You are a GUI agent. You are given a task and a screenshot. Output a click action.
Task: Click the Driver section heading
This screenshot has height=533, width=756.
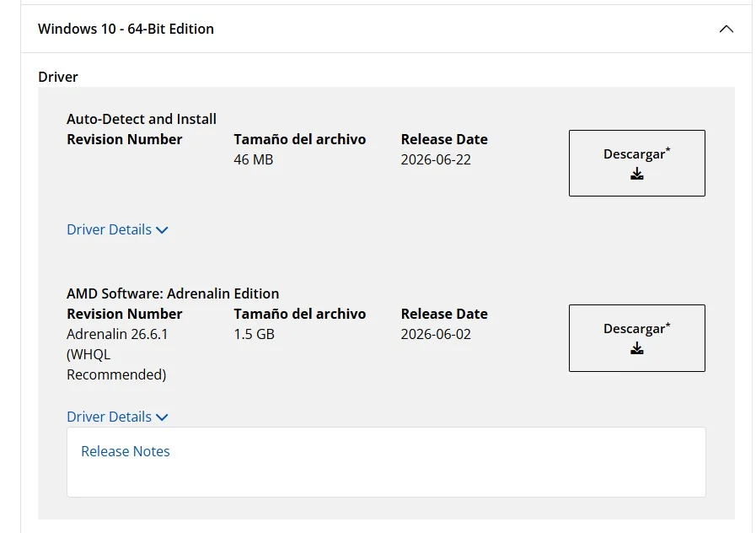(58, 78)
